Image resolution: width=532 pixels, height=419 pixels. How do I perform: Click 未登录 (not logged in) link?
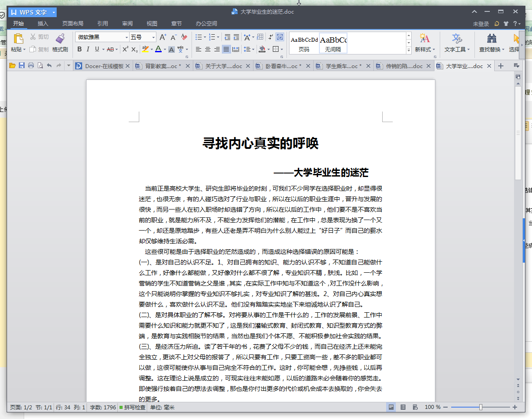point(481,24)
